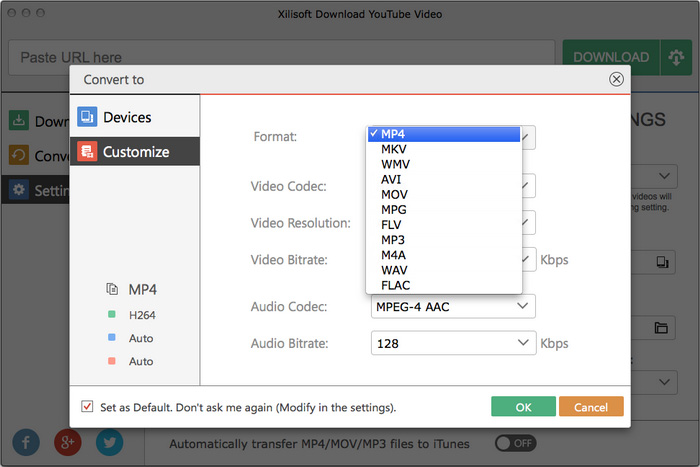Select MKV from the format list

(x=393, y=149)
